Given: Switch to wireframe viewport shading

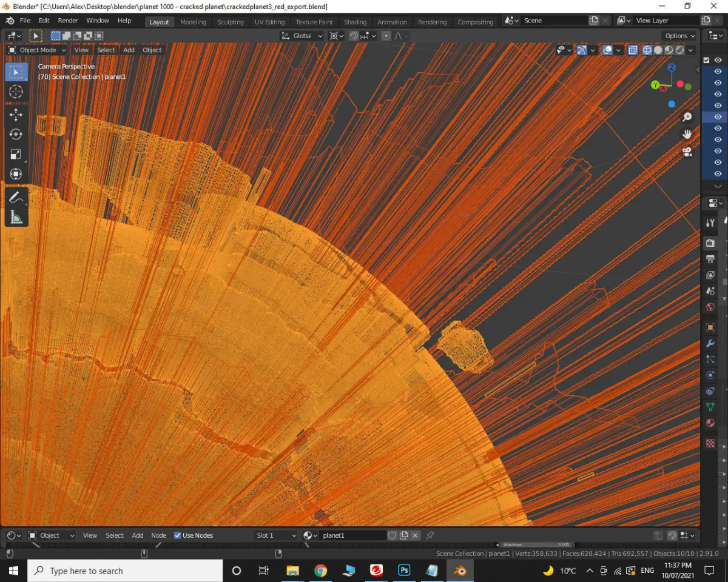Looking at the screenshot, I should [647, 50].
